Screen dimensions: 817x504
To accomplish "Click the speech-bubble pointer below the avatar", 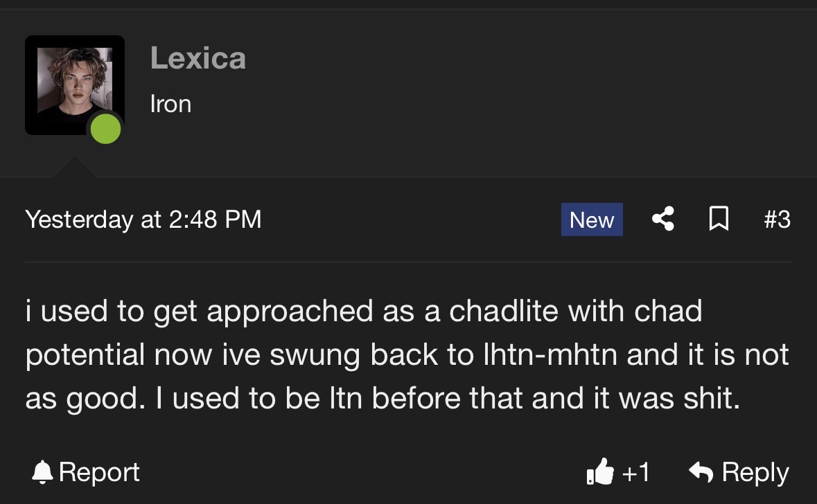I will point(72,166).
